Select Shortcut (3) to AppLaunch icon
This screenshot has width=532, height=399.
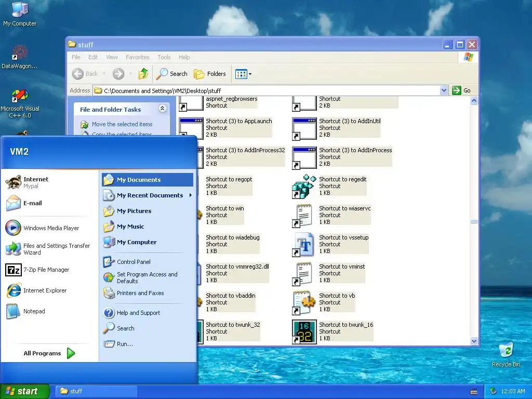(x=191, y=128)
